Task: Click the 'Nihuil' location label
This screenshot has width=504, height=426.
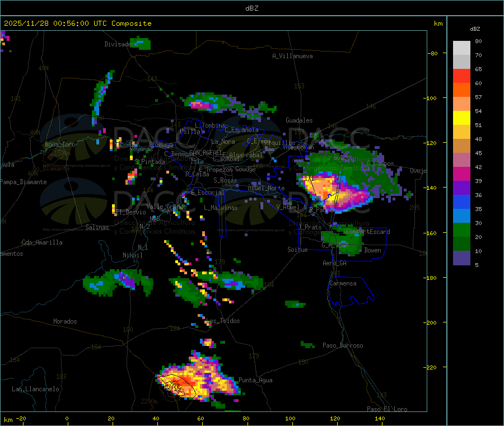Action: pyautogui.click(x=133, y=255)
